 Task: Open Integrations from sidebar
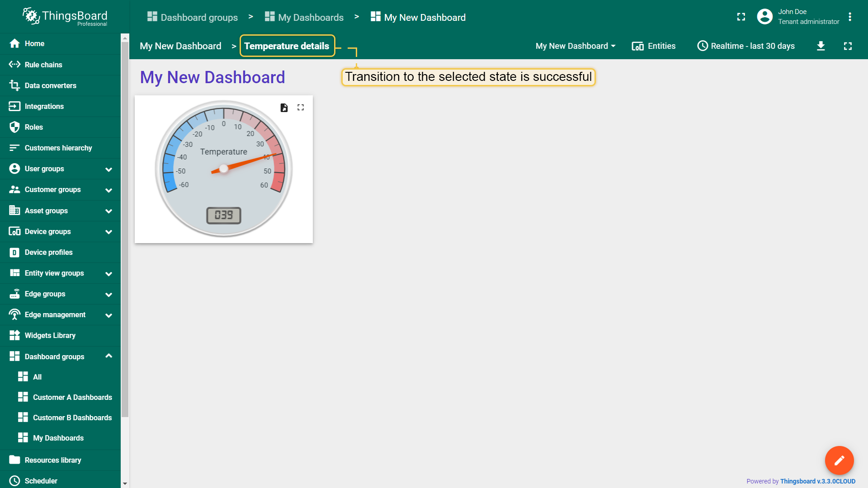pos(60,106)
